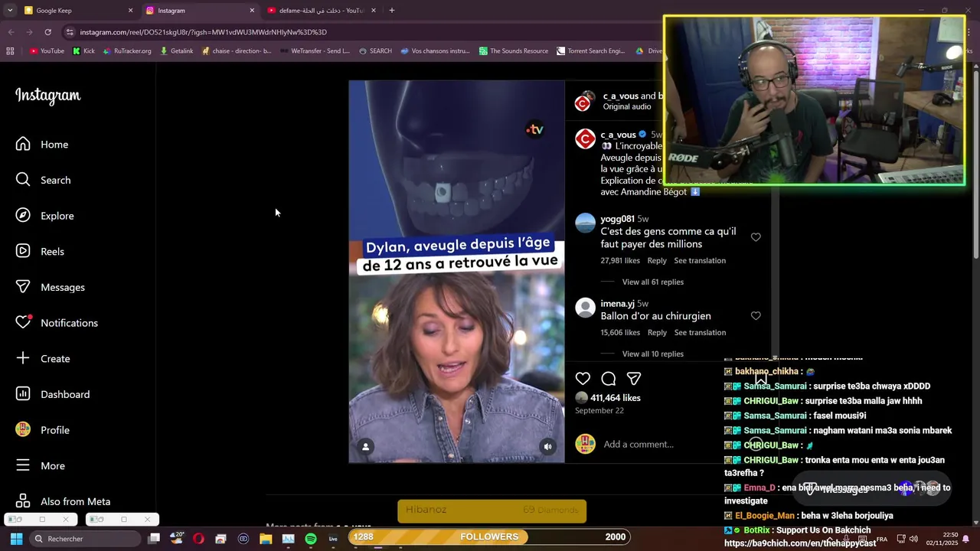
Task: Open c_a_vous username in caption
Action: 619,135
